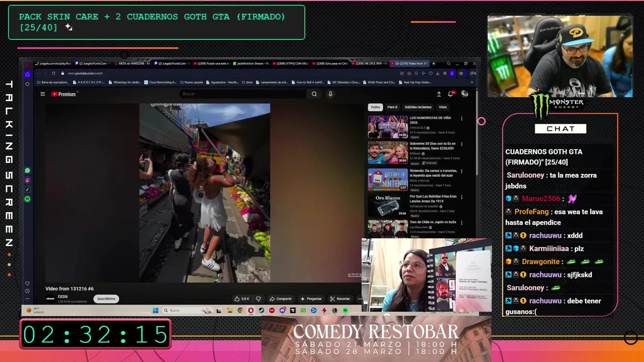
Task: Reload the page in the browser toolbar
Action: [53, 73]
